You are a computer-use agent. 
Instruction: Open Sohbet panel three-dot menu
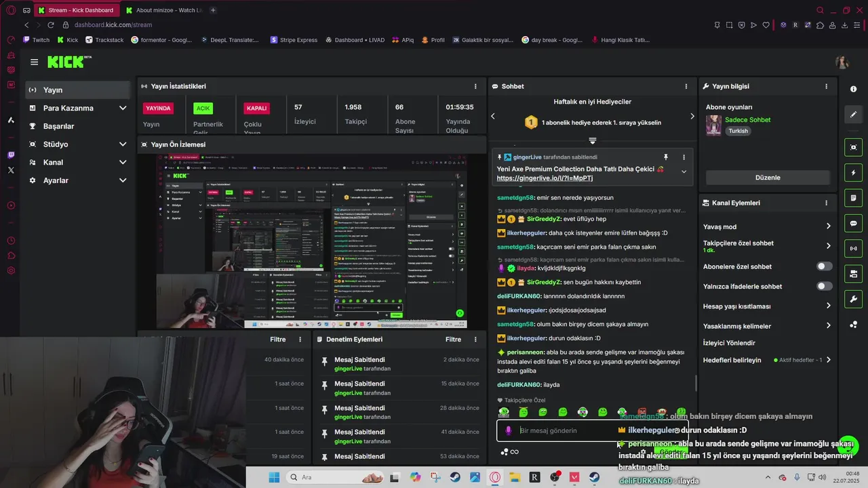(x=686, y=86)
